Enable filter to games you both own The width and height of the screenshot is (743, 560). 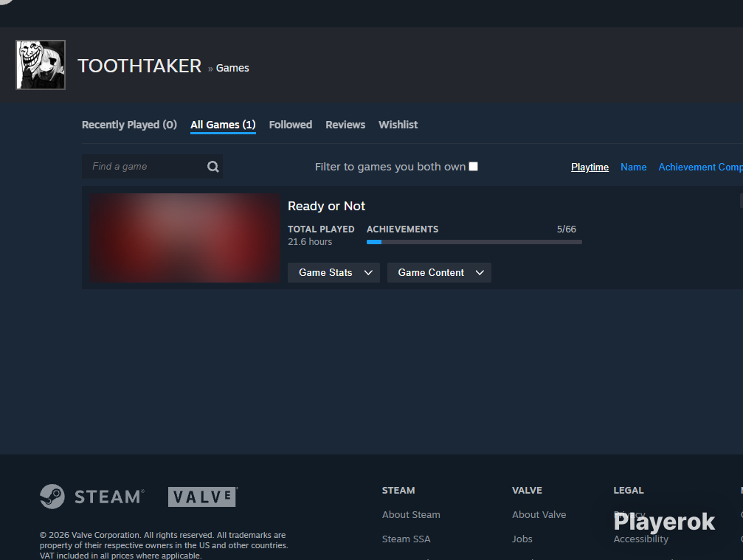point(474,166)
